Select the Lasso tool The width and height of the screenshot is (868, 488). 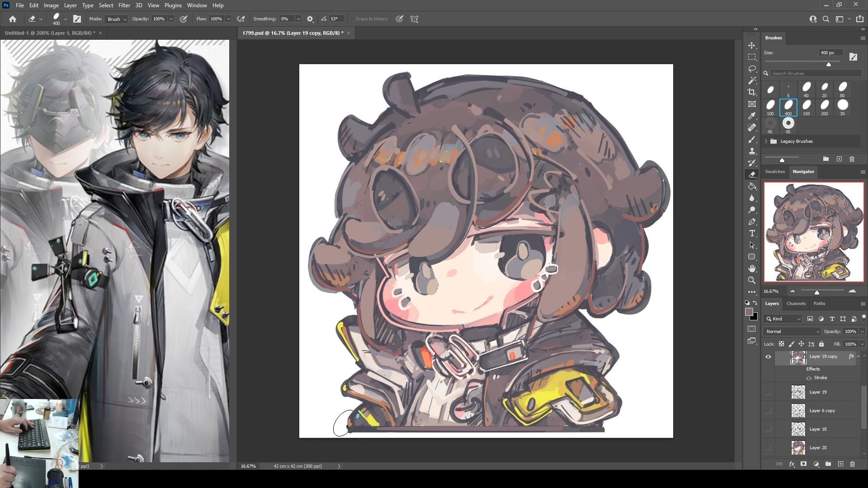tap(752, 69)
